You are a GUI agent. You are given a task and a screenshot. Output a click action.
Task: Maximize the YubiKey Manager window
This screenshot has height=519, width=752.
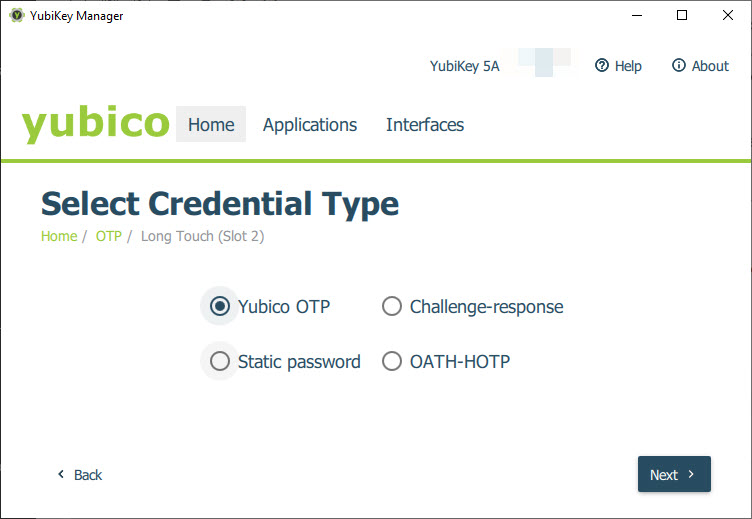click(x=682, y=15)
